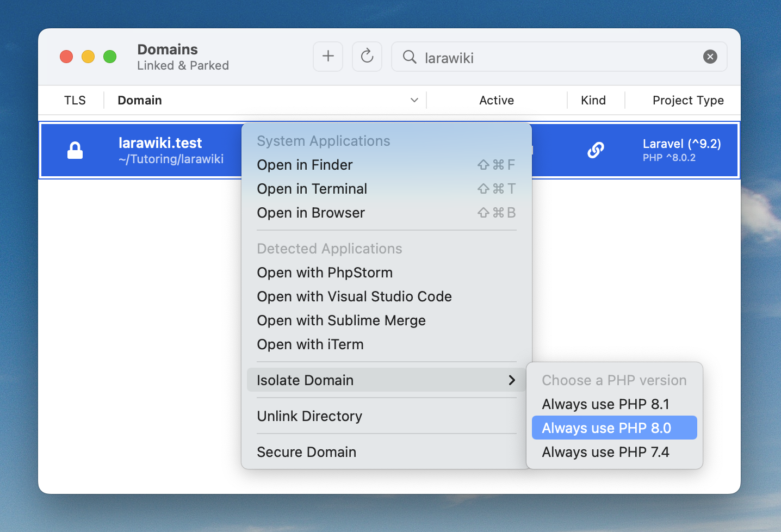The height and width of the screenshot is (532, 781).
Task: Choose Open in Browser
Action: 386,213
